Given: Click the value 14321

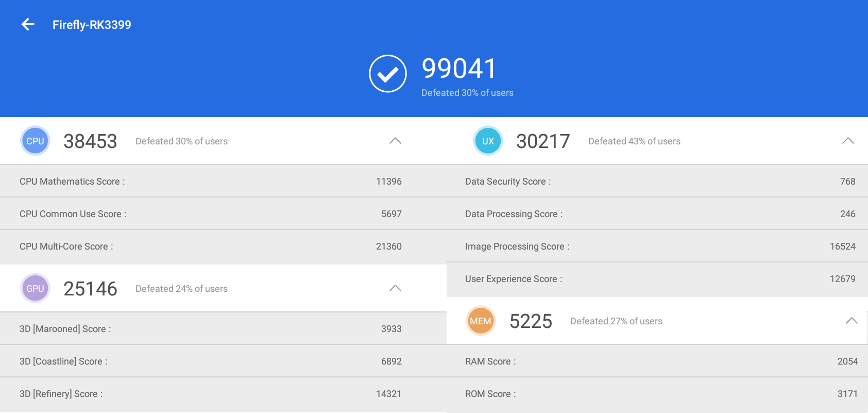Looking at the screenshot, I should click(388, 394).
